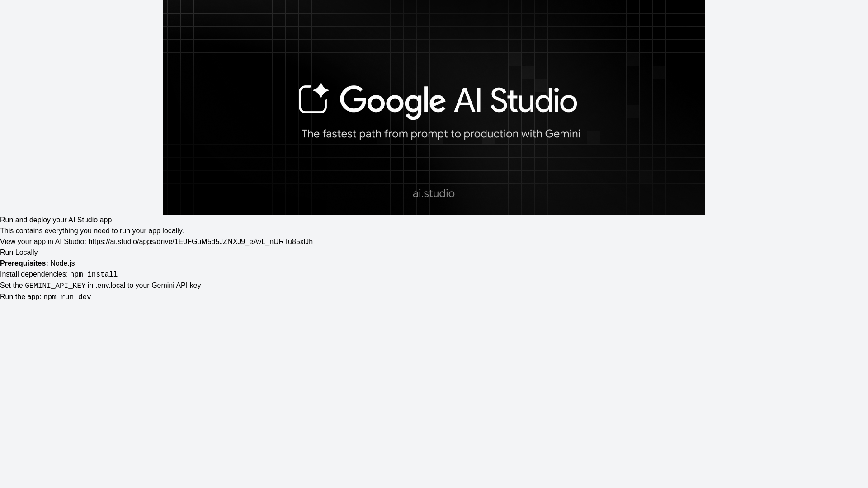Click the 'Node.js' prerequisite text
868x488 pixels.
[62, 263]
